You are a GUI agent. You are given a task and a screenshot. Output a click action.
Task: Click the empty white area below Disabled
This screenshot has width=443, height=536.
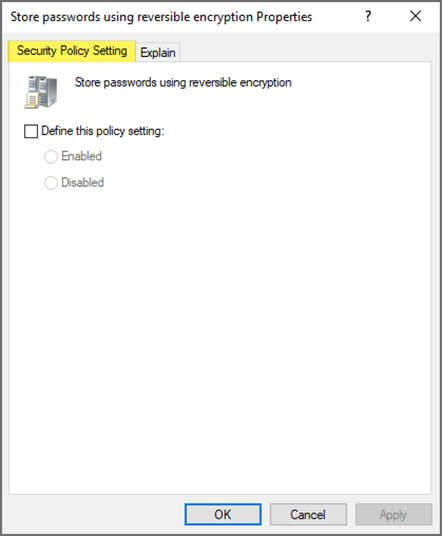coord(219,342)
